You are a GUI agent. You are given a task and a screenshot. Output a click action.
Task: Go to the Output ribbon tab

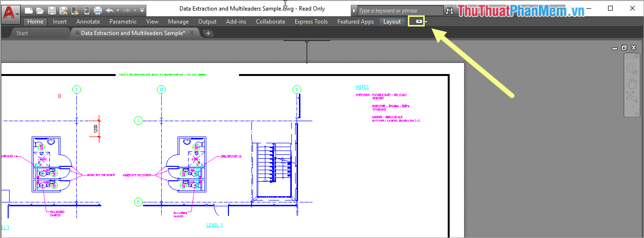click(x=207, y=22)
